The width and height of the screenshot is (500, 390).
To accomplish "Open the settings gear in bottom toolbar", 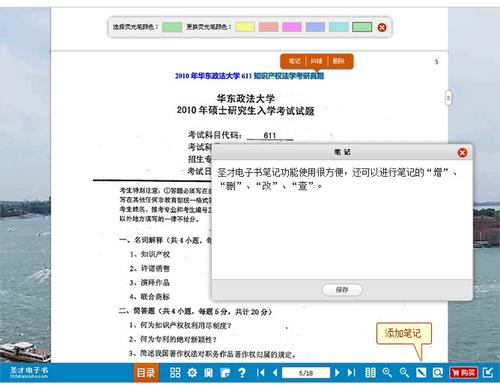I will (x=192, y=372).
